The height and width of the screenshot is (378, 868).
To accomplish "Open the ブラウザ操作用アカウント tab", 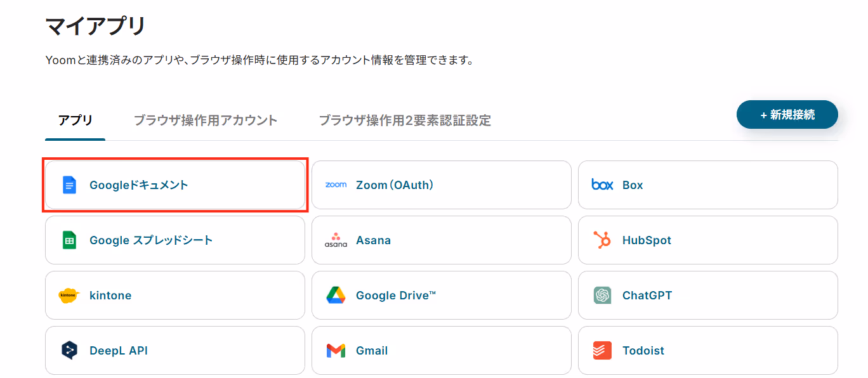I will click(206, 120).
